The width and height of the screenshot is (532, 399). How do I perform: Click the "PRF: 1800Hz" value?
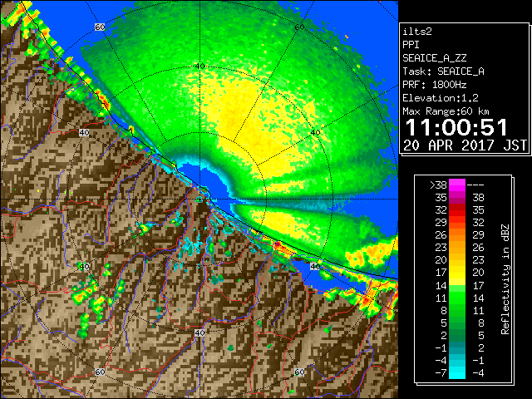coord(434,85)
